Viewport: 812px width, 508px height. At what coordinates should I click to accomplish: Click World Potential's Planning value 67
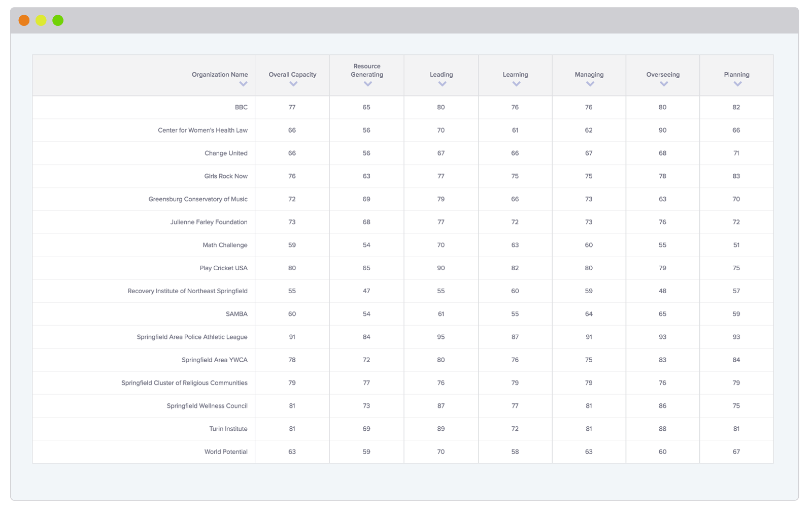pos(736,452)
